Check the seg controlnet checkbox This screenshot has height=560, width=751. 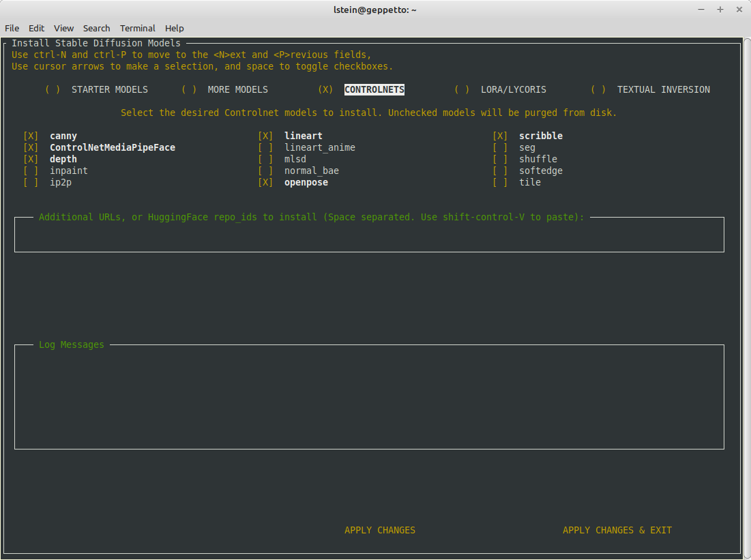click(500, 147)
